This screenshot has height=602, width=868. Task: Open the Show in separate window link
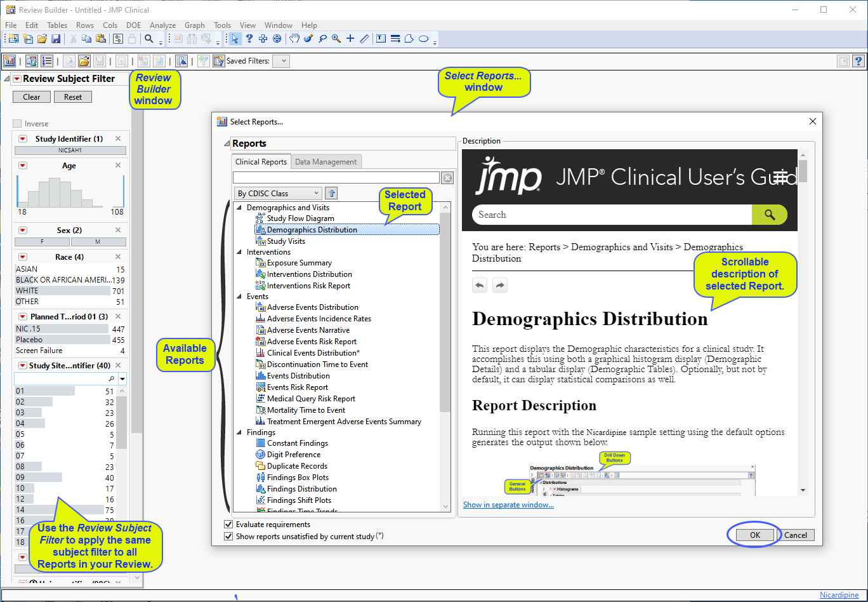508,505
